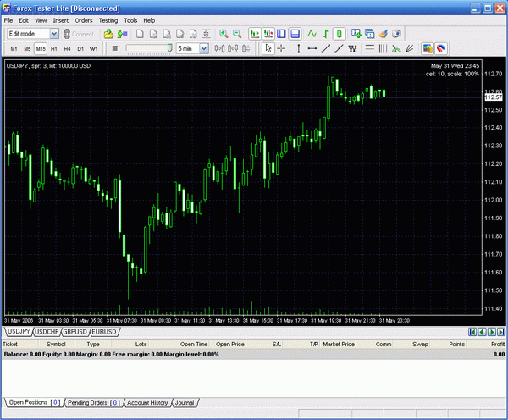Select the W wave pattern tool
Image resolution: width=508 pixels, height=420 pixels.
(352, 48)
